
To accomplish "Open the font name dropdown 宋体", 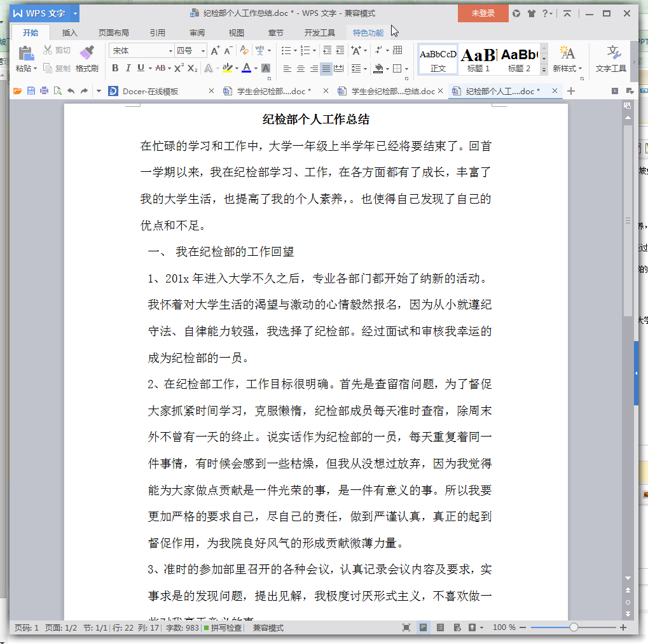I will click(x=170, y=50).
